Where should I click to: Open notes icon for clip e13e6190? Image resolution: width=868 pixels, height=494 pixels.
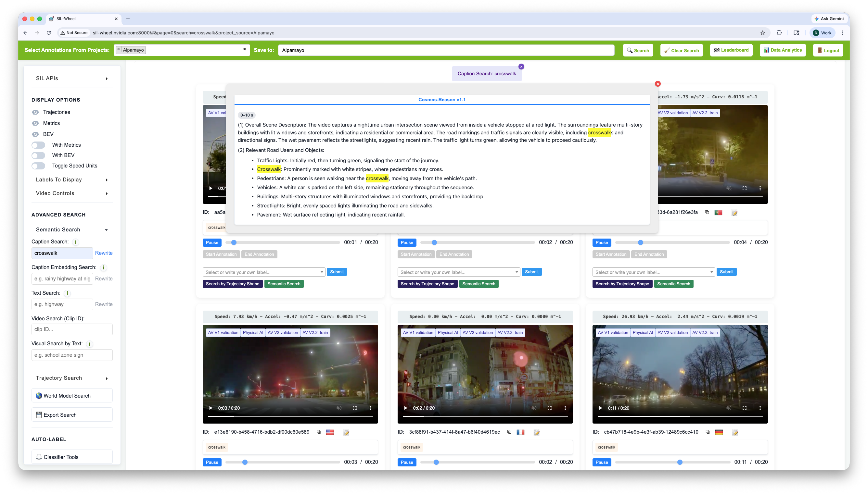(x=346, y=432)
